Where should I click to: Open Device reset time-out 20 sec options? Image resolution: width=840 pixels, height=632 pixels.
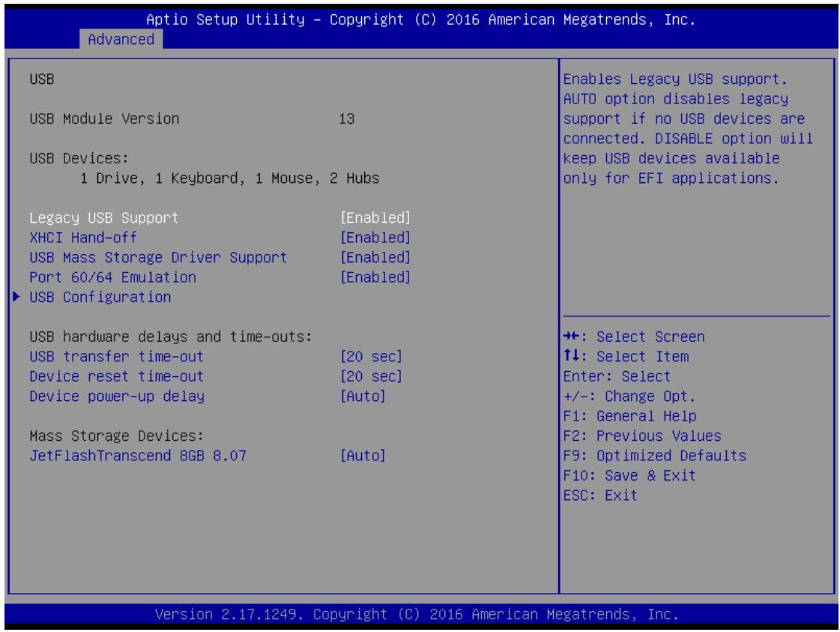pyautogui.click(x=371, y=376)
